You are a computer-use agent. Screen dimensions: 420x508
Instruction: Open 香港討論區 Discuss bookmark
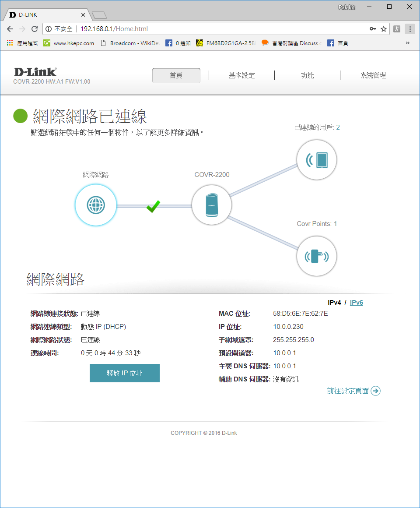pyautogui.click(x=292, y=43)
